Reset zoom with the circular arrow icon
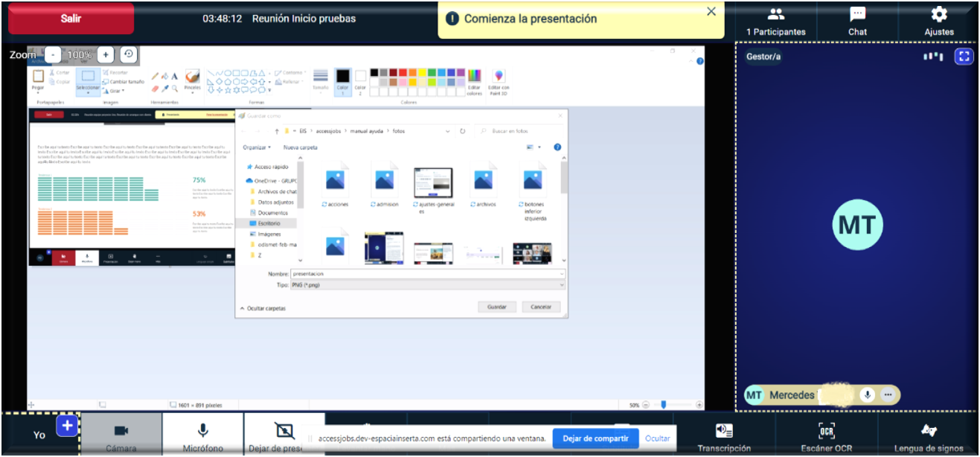980x457 pixels. [129, 54]
